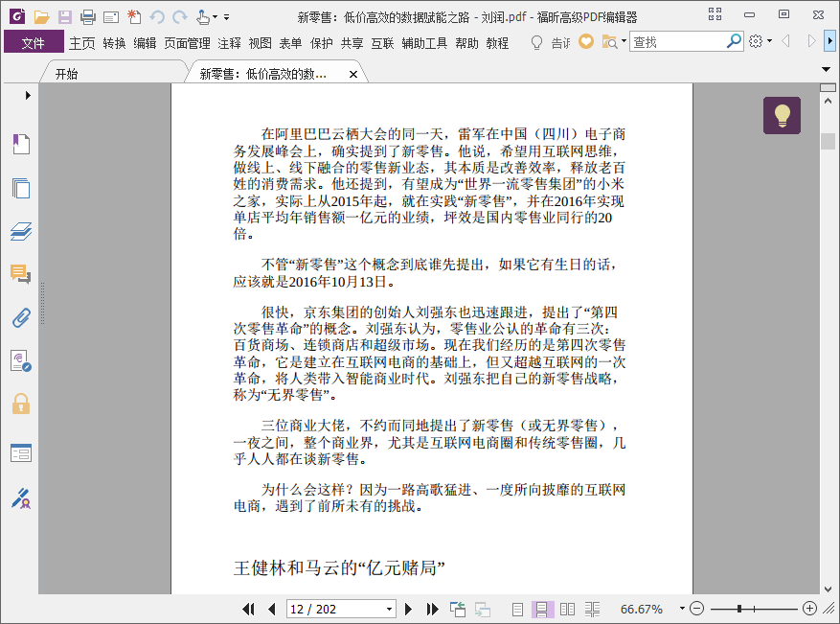Viewport: 840px width, 624px height.
Task: Jump to last page button
Action: coord(432,609)
